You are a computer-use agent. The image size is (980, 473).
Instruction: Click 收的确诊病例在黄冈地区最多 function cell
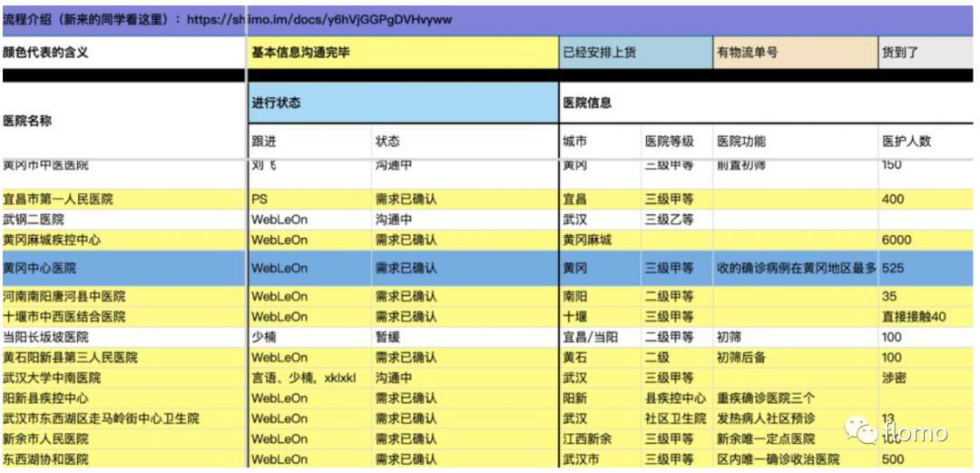tap(796, 269)
